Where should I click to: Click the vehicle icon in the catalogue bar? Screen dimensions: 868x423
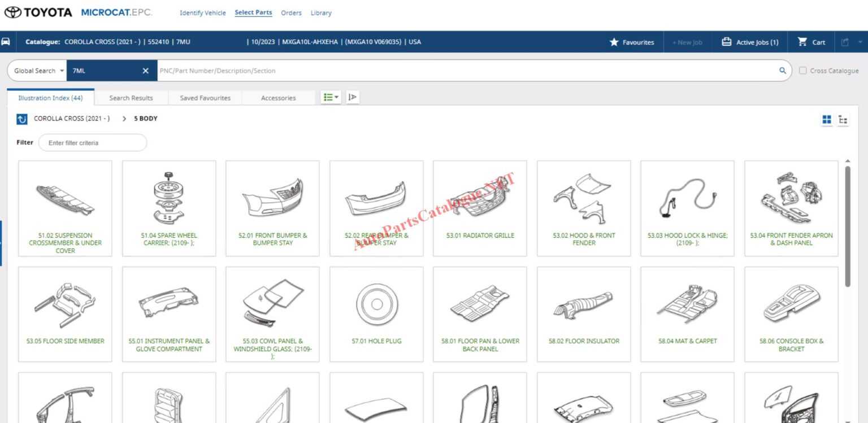point(7,41)
